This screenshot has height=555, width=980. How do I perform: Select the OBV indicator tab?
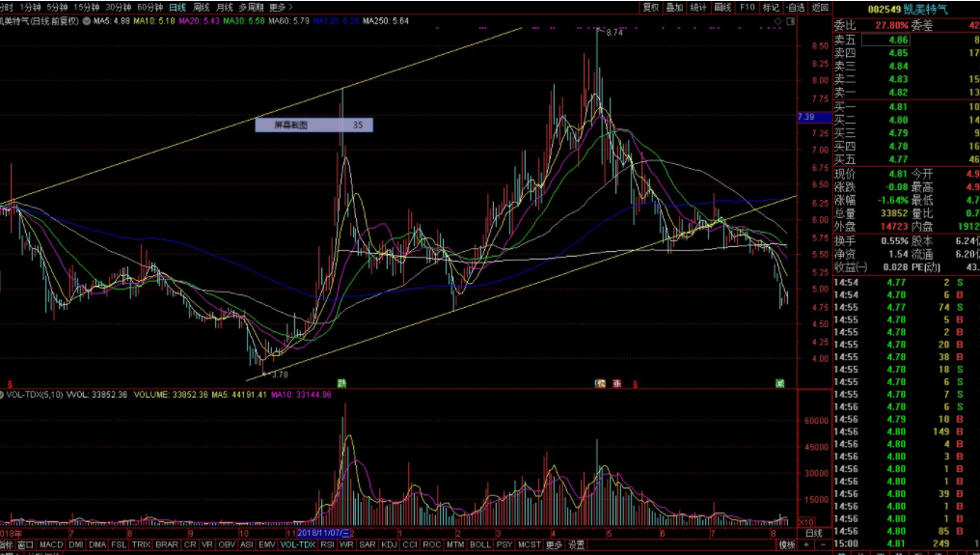pyautogui.click(x=227, y=545)
